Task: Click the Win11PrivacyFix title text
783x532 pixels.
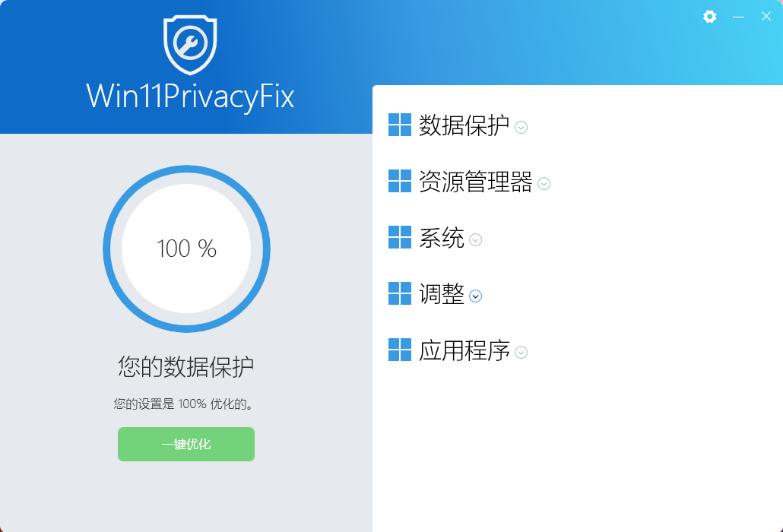Action: [190, 97]
